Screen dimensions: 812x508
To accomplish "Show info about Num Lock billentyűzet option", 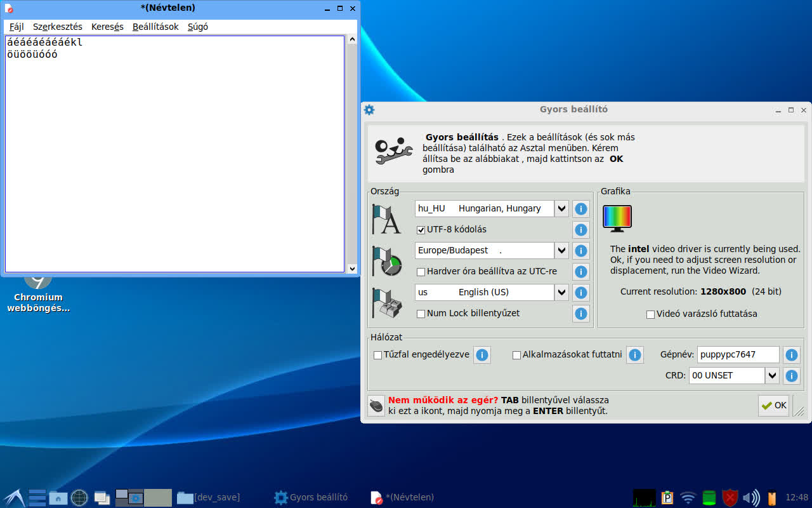I will point(581,314).
